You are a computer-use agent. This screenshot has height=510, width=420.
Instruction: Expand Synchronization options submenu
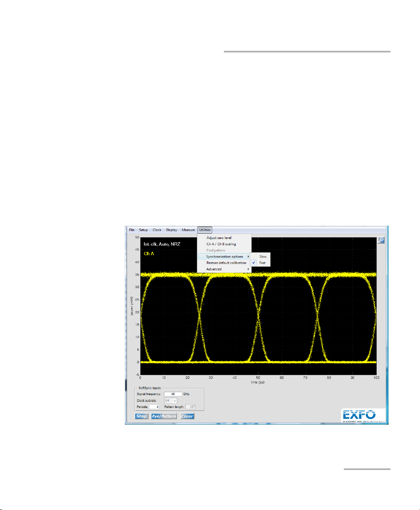[224, 256]
